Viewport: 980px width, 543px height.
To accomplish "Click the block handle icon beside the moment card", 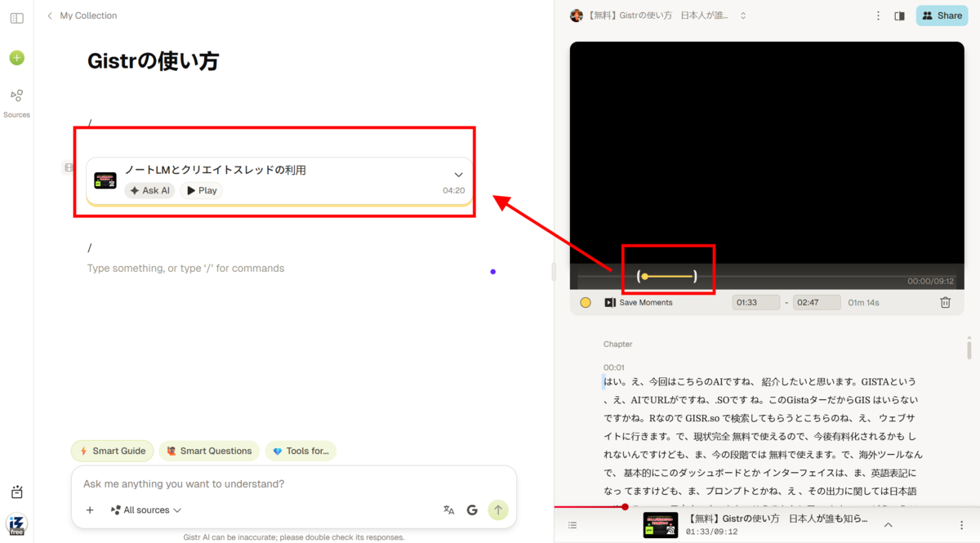I will tap(69, 167).
